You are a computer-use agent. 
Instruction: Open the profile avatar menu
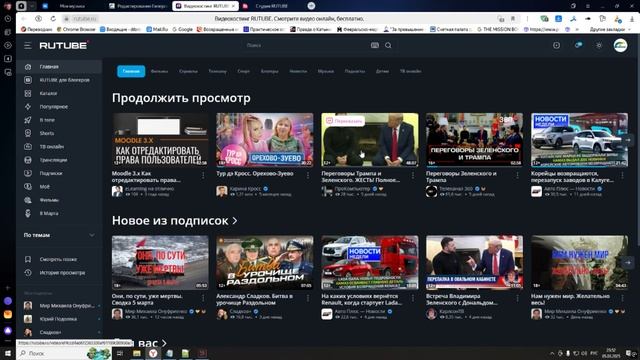[x=620, y=45]
